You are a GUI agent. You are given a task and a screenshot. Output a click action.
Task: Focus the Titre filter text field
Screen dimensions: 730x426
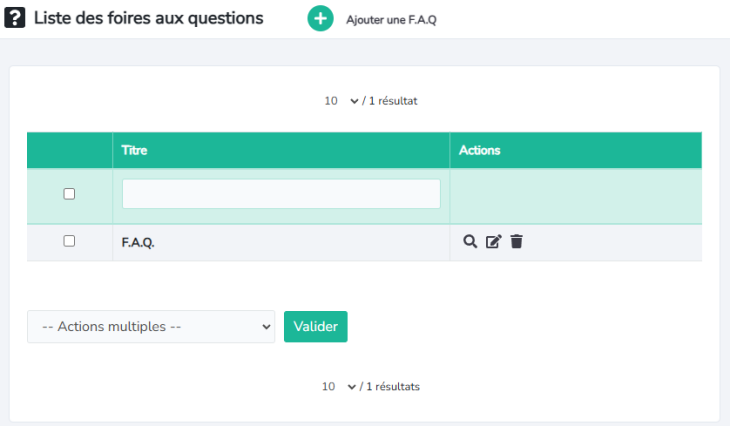[281, 194]
